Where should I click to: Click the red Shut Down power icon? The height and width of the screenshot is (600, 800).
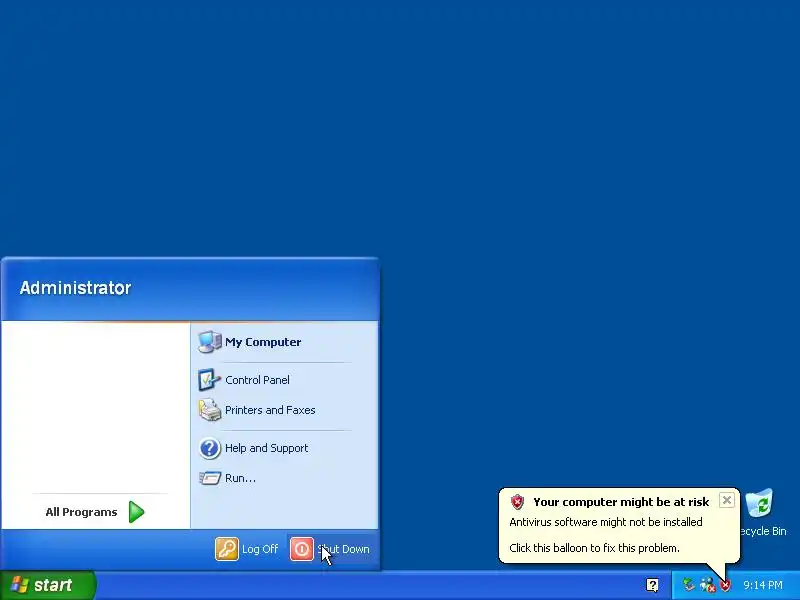[302, 549]
